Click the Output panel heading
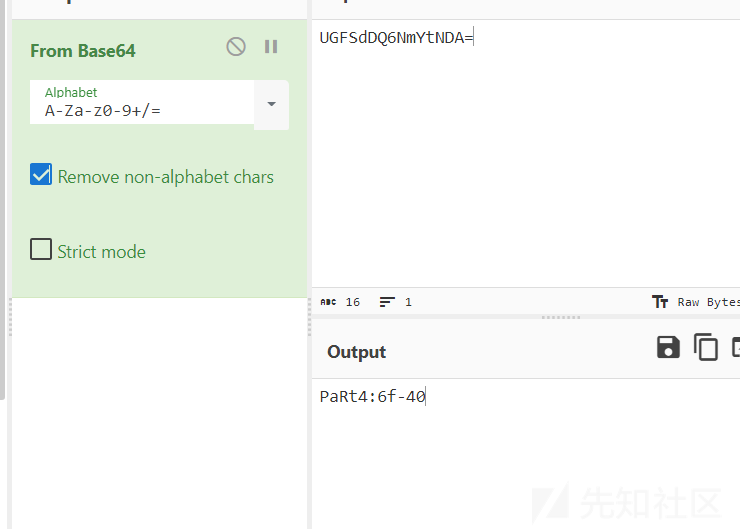The width and height of the screenshot is (740, 529). [357, 352]
